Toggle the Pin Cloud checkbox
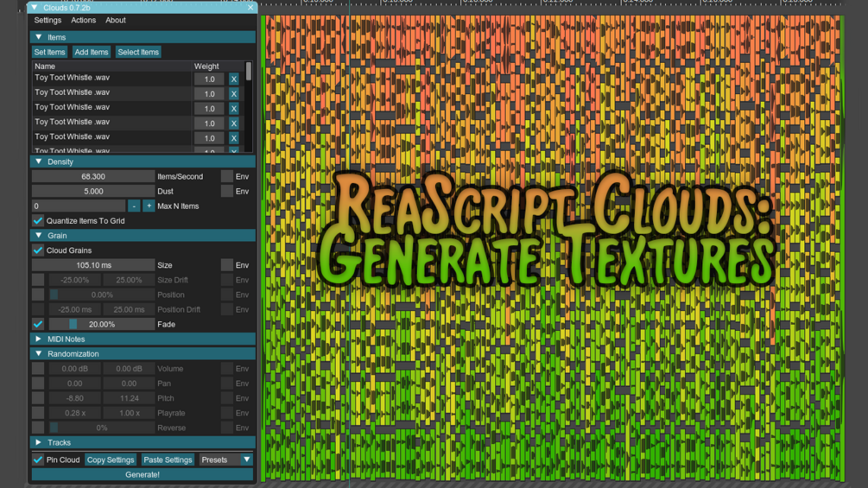The width and height of the screenshot is (868, 488). point(38,459)
